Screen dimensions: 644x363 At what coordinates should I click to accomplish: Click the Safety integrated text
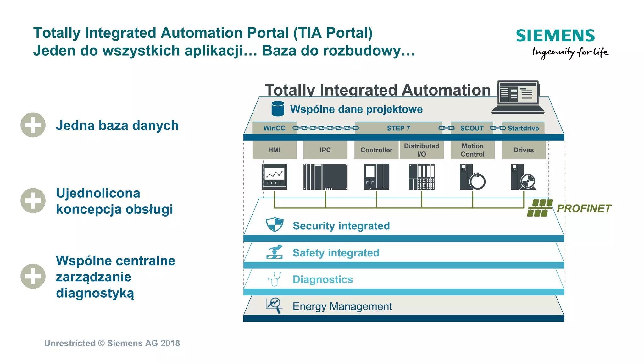pyautogui.click(x=336, y=253)
